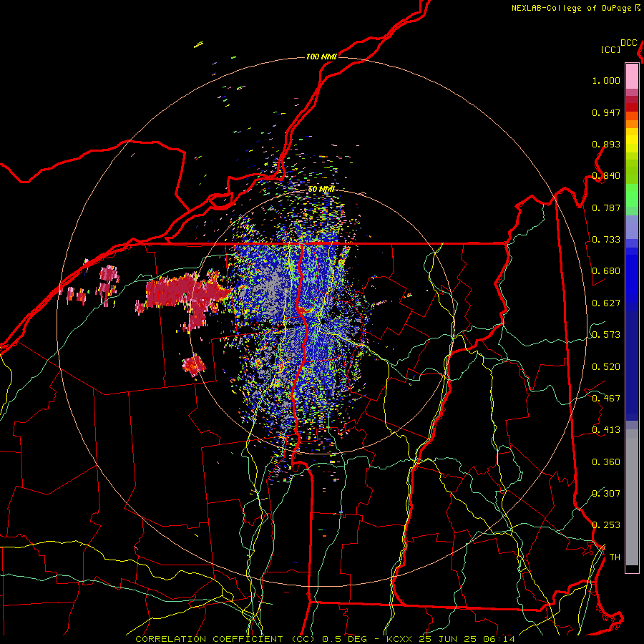Click the 0.787 color scale value
This screenshot has height=644, width=644.
(x=606, y=208)
